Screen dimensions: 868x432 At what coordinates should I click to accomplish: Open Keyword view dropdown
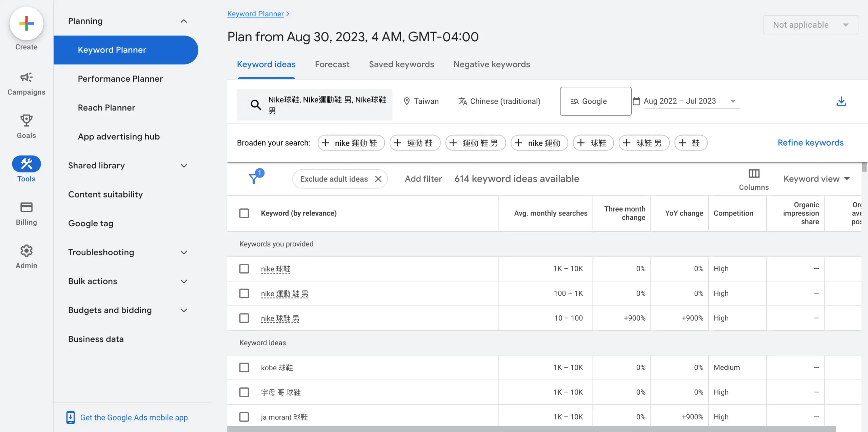(x=816, y=179)
